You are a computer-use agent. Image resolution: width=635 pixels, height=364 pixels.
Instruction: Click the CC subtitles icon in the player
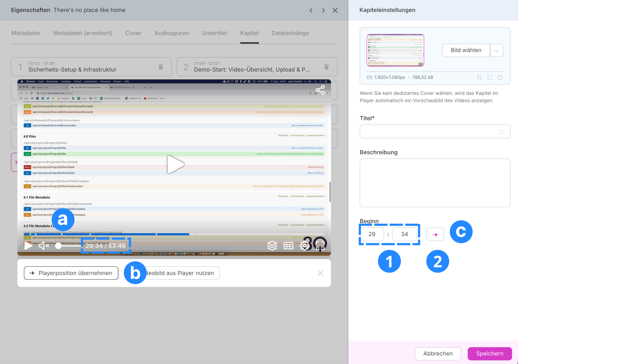click(288, 245)
